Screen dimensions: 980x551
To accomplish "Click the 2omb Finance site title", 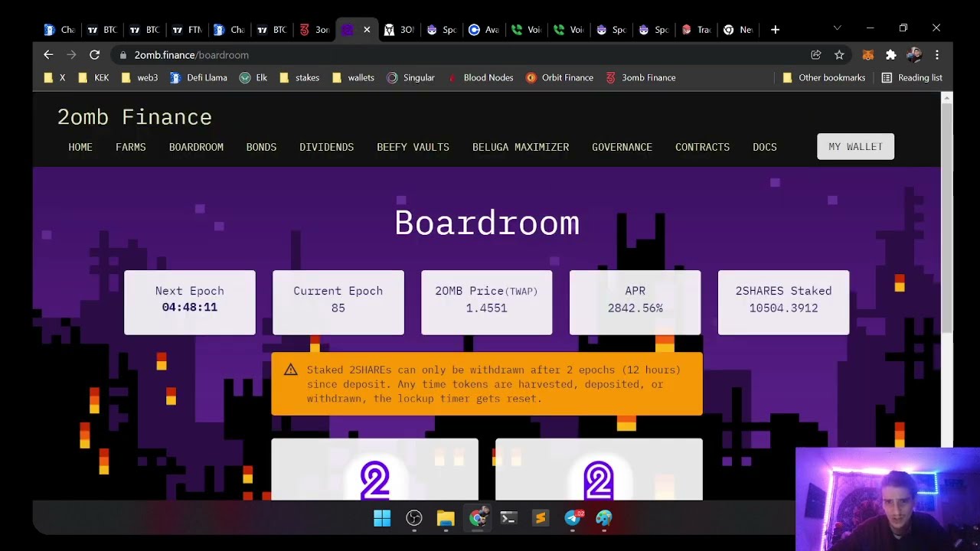I will [x=135, y=117].
